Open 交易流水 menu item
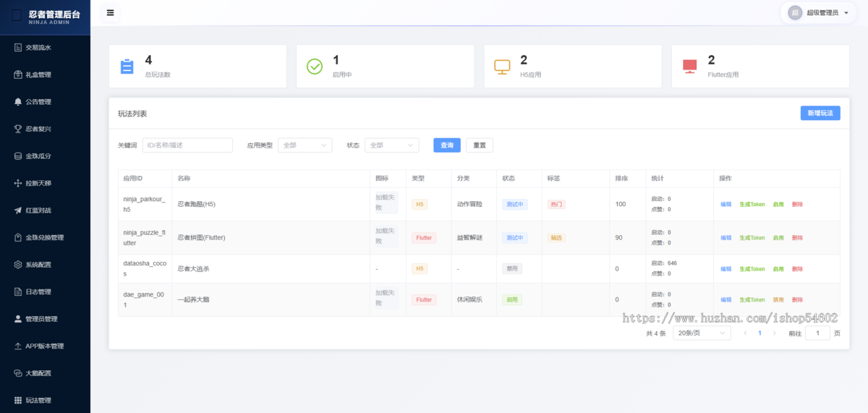Viewport: 868px width, 413px height. pyautogui.click(x=45, y=48)
